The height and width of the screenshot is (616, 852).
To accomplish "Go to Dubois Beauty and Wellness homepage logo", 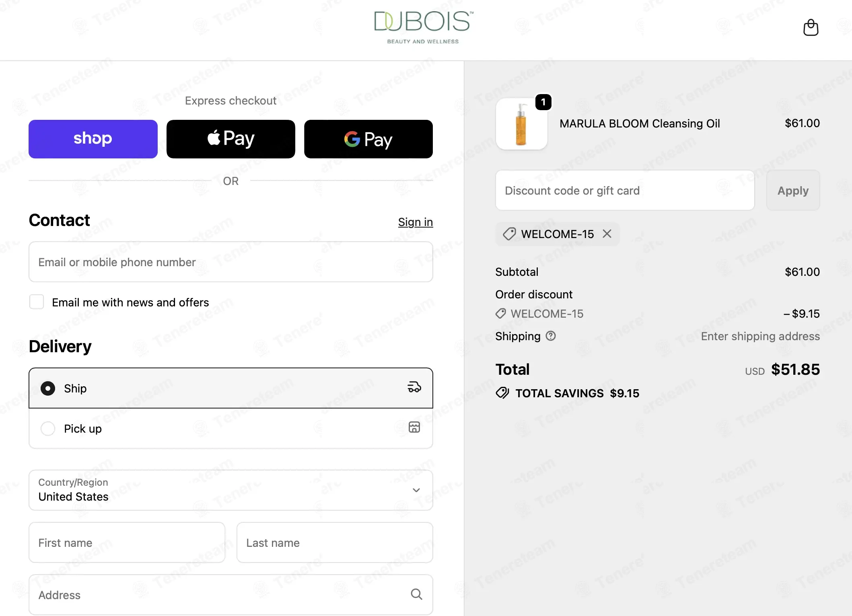I will (x=424, y=27).
